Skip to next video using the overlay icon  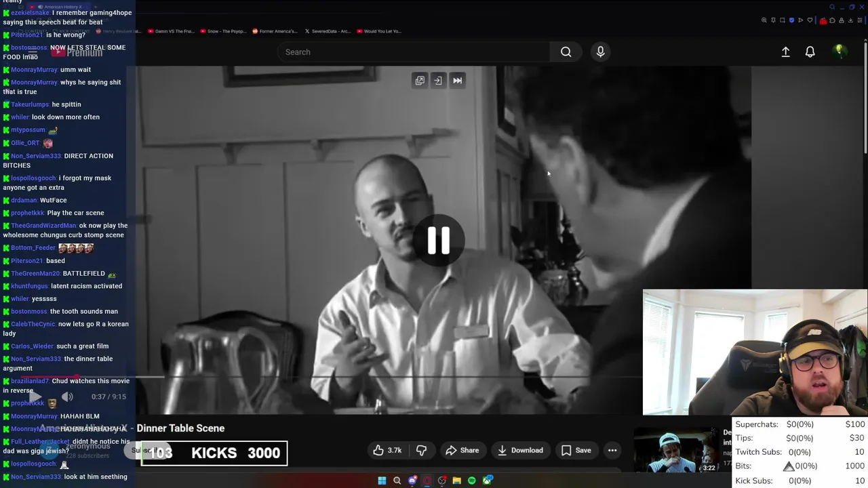(458, 81)
